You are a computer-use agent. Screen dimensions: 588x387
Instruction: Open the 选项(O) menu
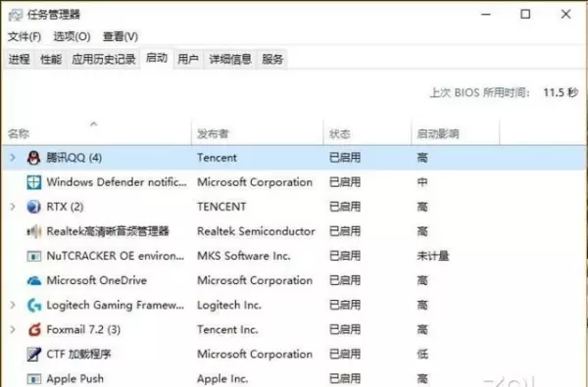point(72,36)
